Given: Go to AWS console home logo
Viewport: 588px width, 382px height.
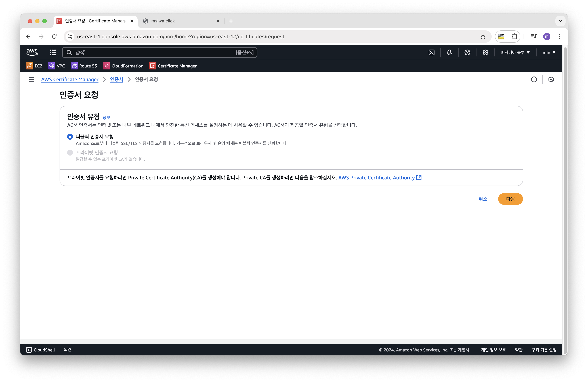Looking at the screenshot, I should tap(32, 52).
